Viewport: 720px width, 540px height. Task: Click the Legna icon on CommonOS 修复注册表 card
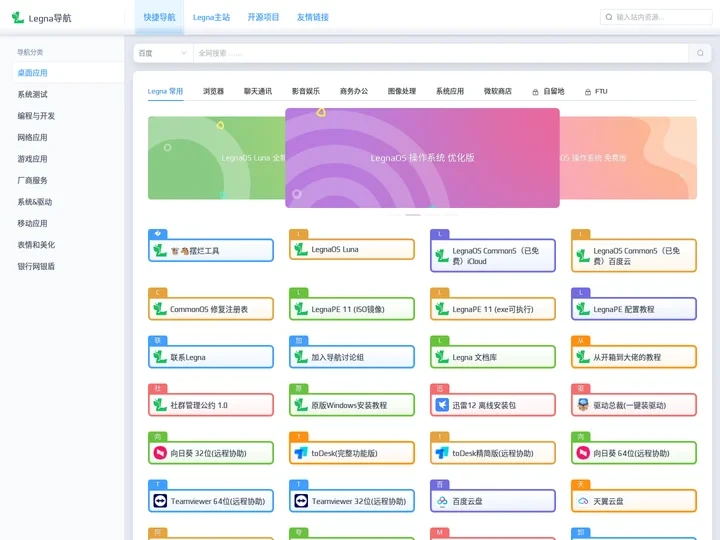160,309
